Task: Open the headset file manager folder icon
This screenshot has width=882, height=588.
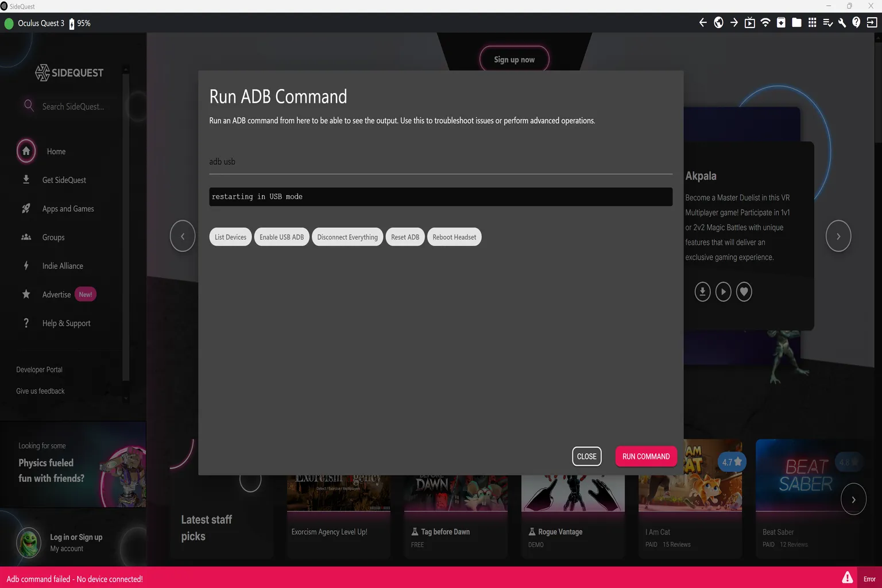Action: [796, 22]
